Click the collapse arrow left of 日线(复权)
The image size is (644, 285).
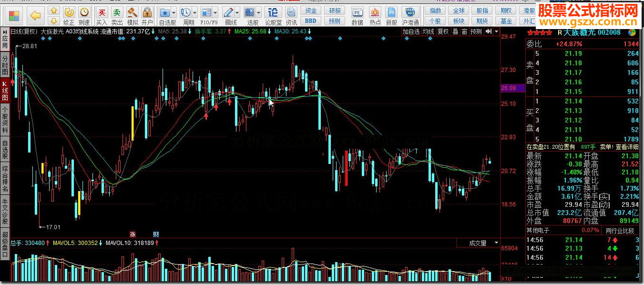pos(4,31)
